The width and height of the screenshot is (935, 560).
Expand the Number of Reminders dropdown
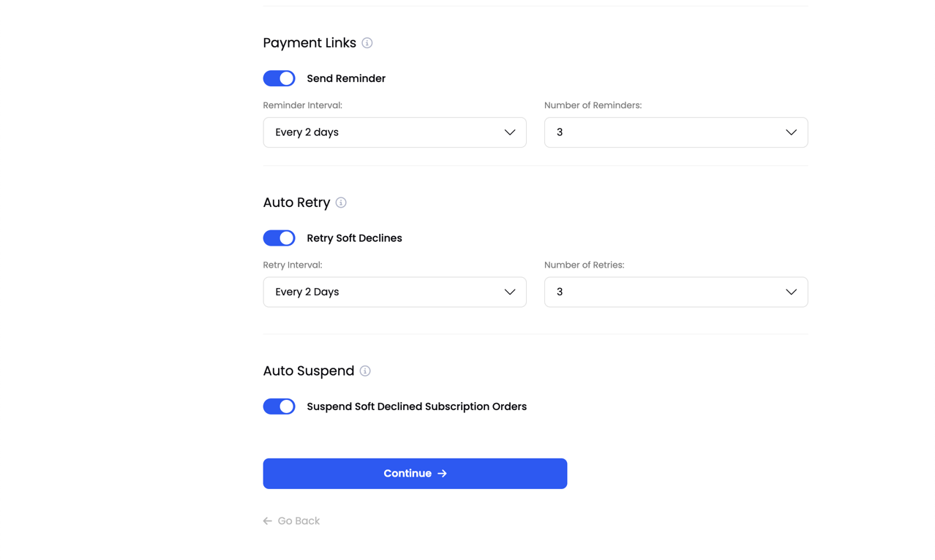(x=675, y=132)
